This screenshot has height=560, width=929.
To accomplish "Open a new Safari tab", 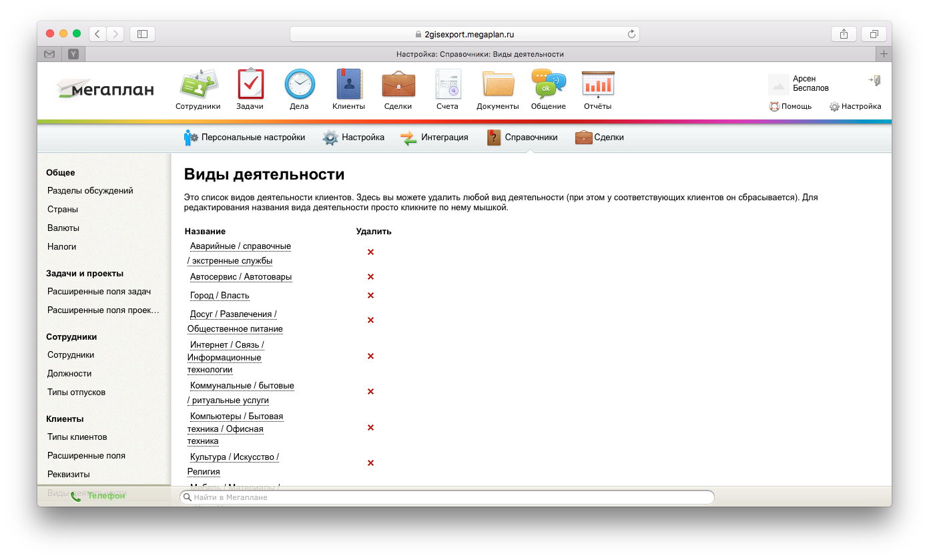I will pyautogui.click(x=884, y=54).
